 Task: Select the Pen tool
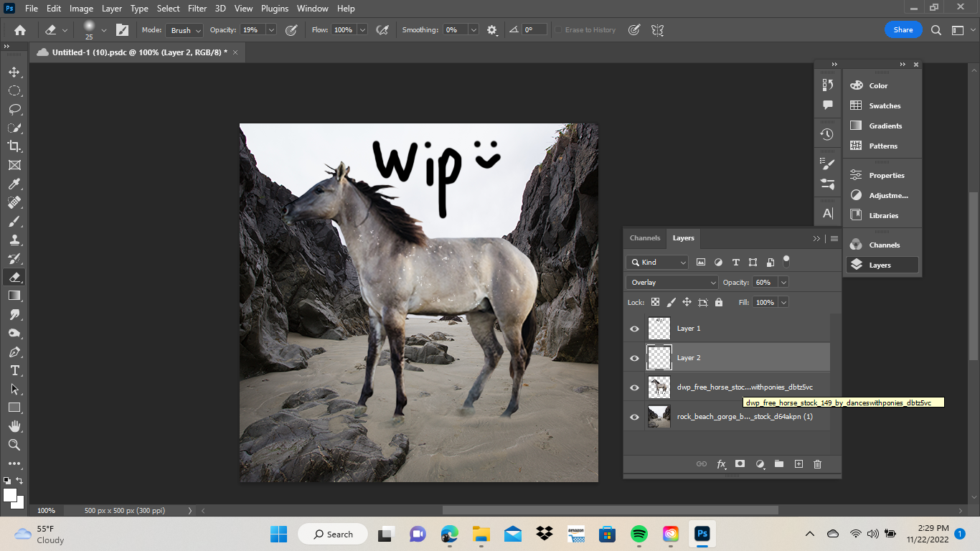click(x=14, y=352)
